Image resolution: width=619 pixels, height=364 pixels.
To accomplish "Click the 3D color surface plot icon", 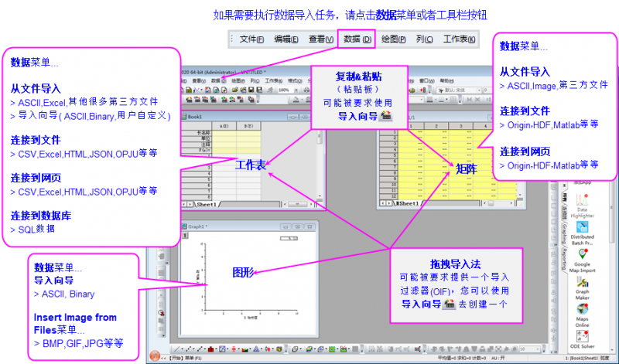I will pos(309,349).
